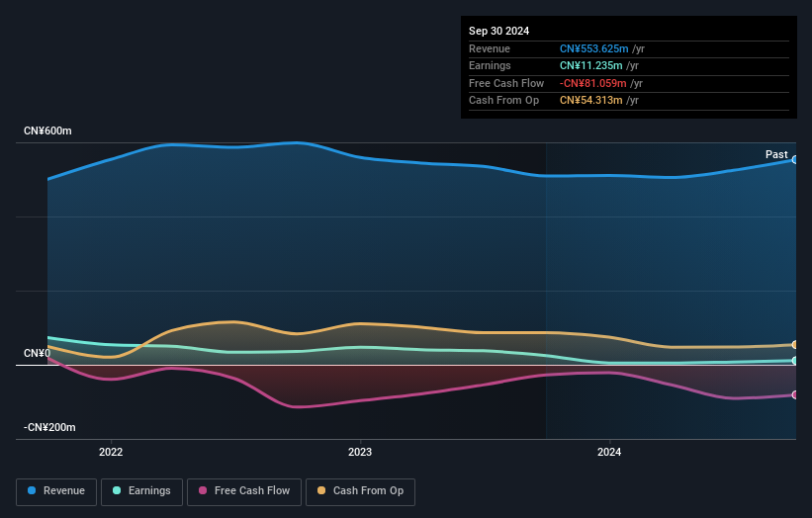The width and height of the screenshot is (812, 518).
Task: Toggle the Cash From Op legend button
Action: 360,491
